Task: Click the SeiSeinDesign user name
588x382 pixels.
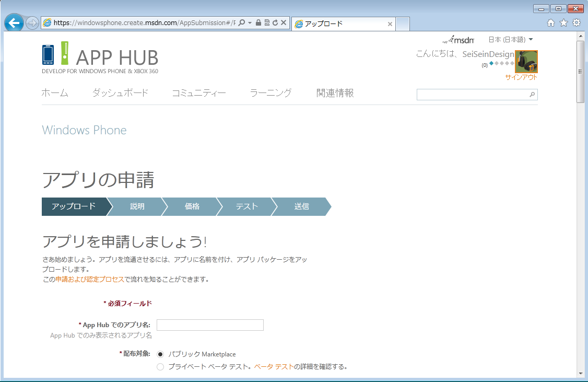Action: pyautogui.click(x=488, y=54)
